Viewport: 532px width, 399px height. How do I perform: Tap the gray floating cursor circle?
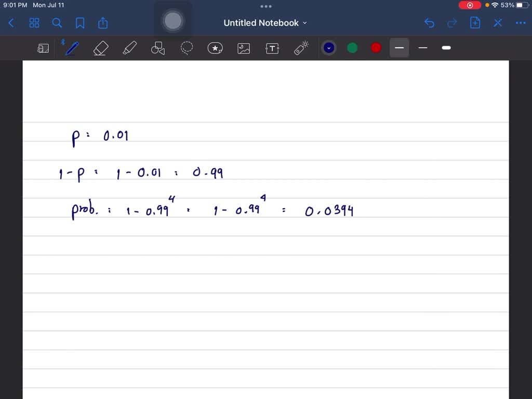point(173,21)
